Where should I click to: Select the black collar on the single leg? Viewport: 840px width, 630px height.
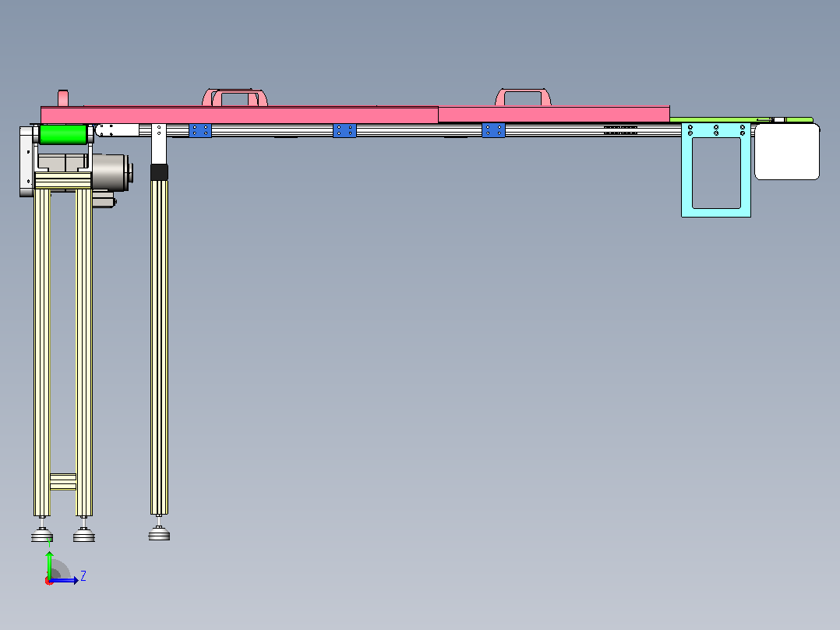click(x=159, y=172)
